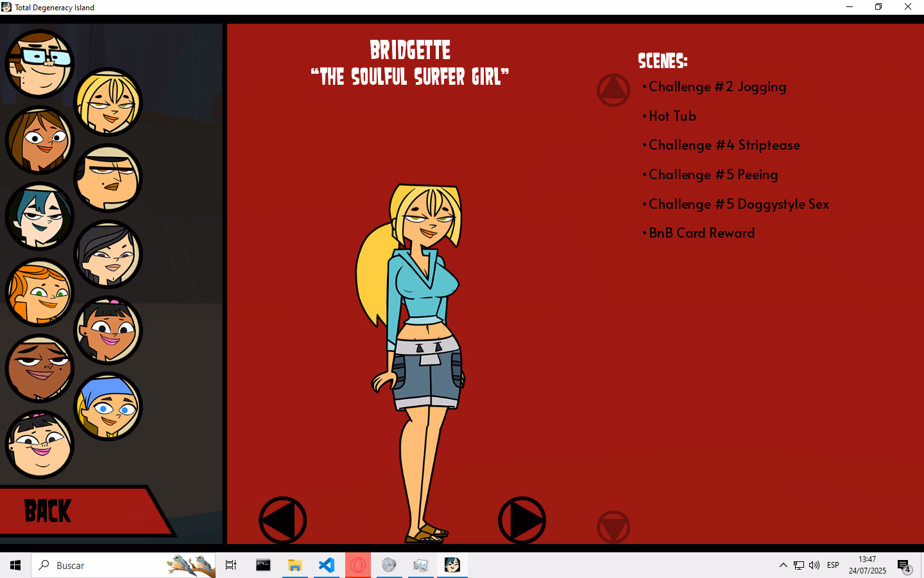
Task: Open the volume control in tray
Action: [x=814, y=565]
